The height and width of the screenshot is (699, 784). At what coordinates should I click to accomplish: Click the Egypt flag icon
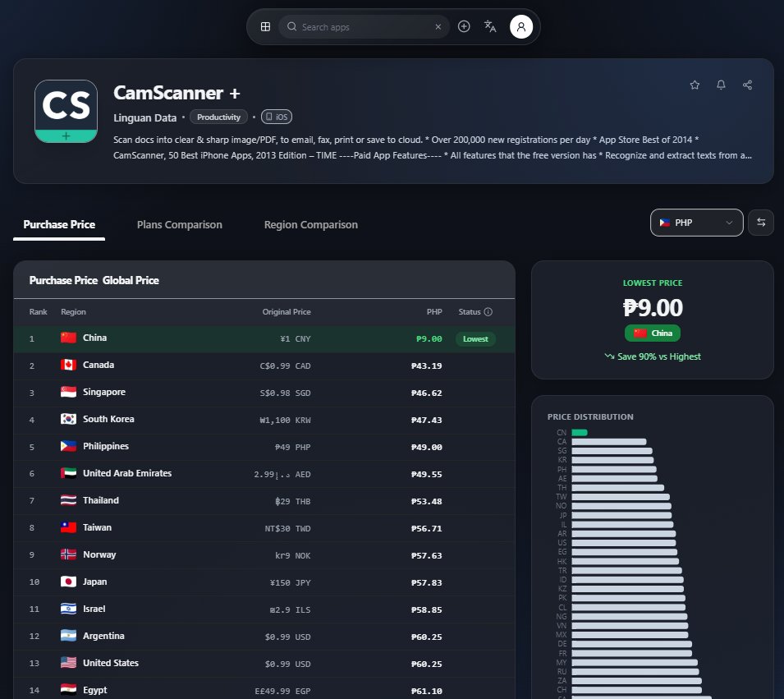[x=68, y=689]
